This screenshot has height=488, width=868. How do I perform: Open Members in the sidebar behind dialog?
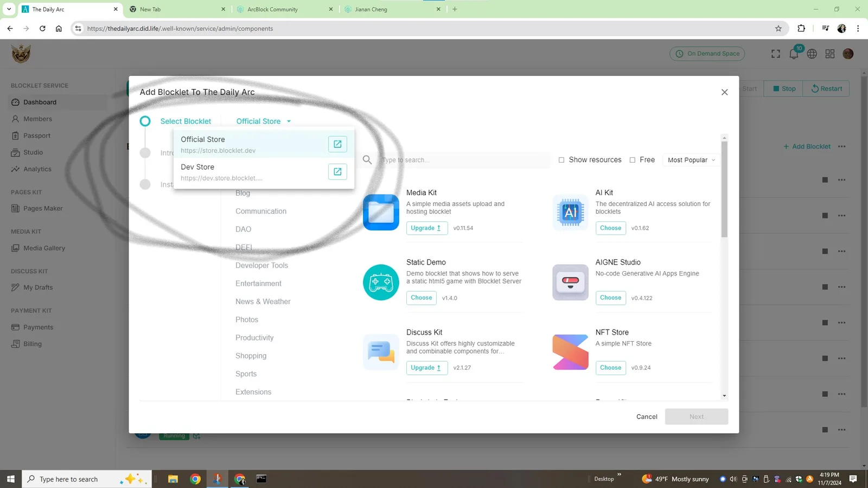click(37, 119)
